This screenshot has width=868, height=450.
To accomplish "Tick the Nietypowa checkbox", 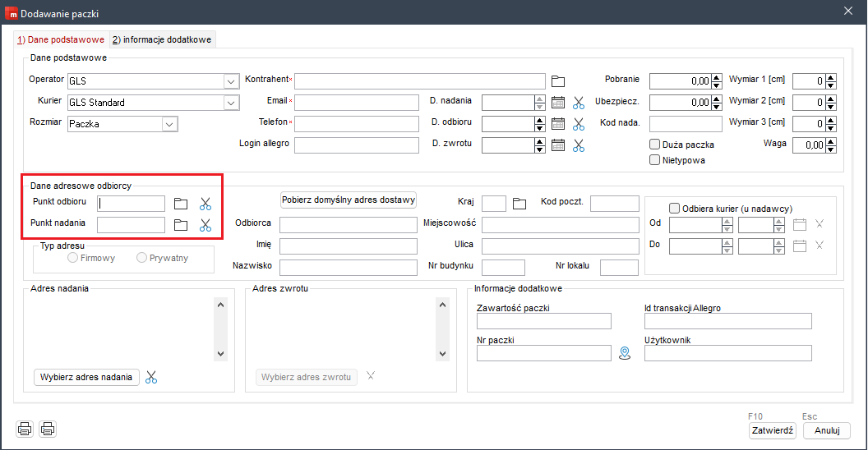I will pos(655,160).
